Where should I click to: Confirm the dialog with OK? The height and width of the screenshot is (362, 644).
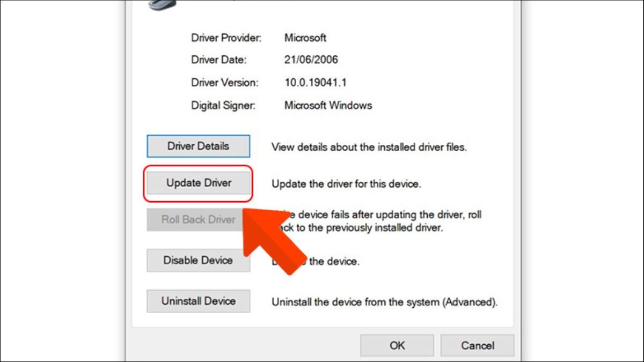click(x=397, y=345)
